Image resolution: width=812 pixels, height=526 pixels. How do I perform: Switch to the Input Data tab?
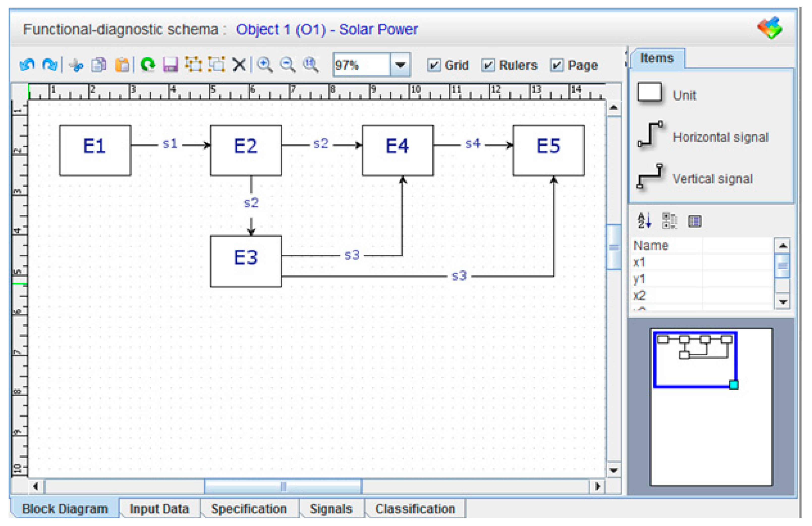click(x=159, y=509)
